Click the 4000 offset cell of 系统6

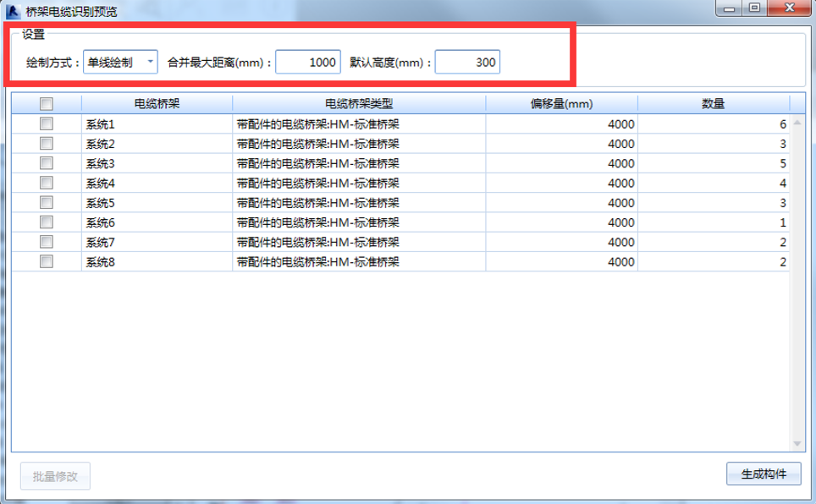click(x=561, y=223)
